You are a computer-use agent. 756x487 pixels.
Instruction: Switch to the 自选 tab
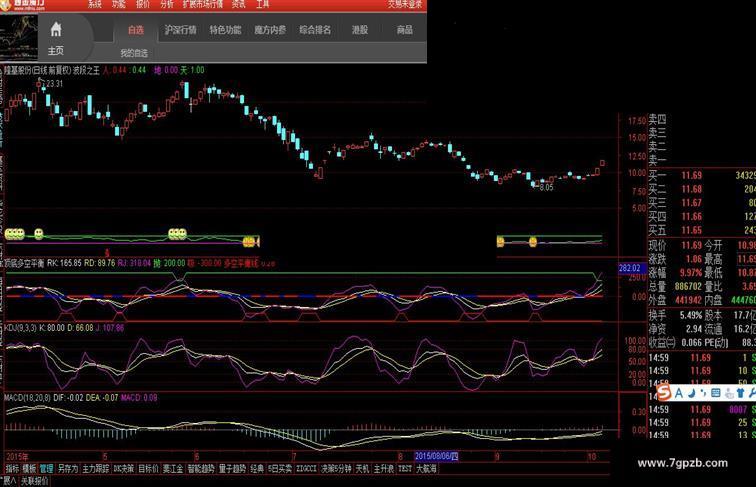click(136, 30)
